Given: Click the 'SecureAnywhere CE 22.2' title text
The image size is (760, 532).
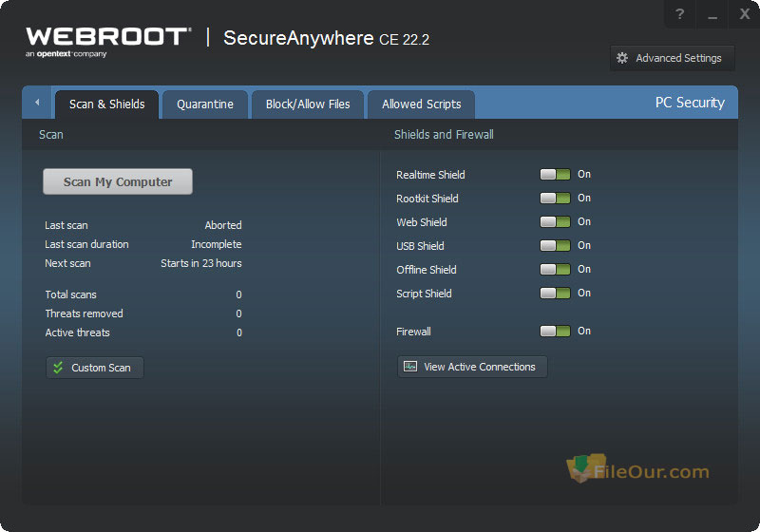Looking at the screenshot, I should (326, 38).
